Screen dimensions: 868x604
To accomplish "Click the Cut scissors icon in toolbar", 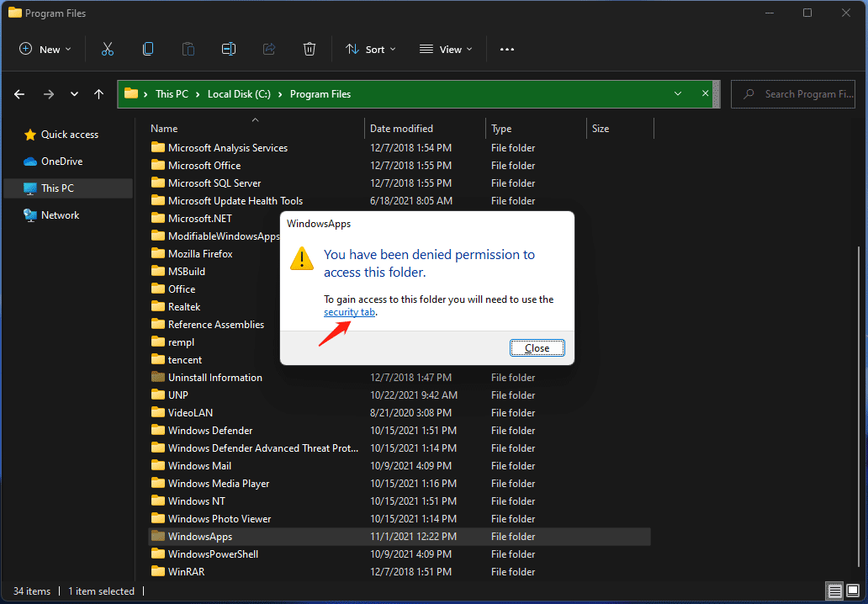I will coord(107,50).
